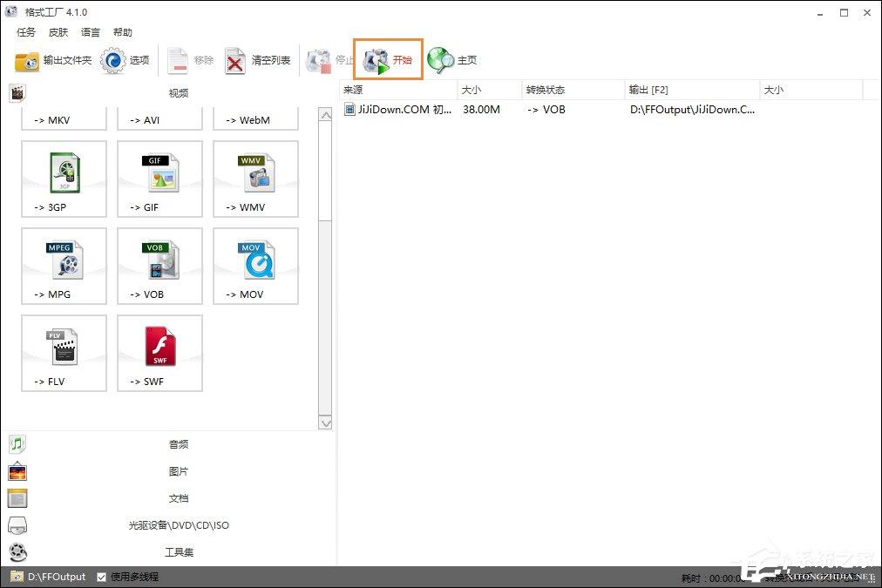The image size is (882, 588).
Task: Select the -> AVI format tile
Action: pyautogui.click(x=159, y=119)
